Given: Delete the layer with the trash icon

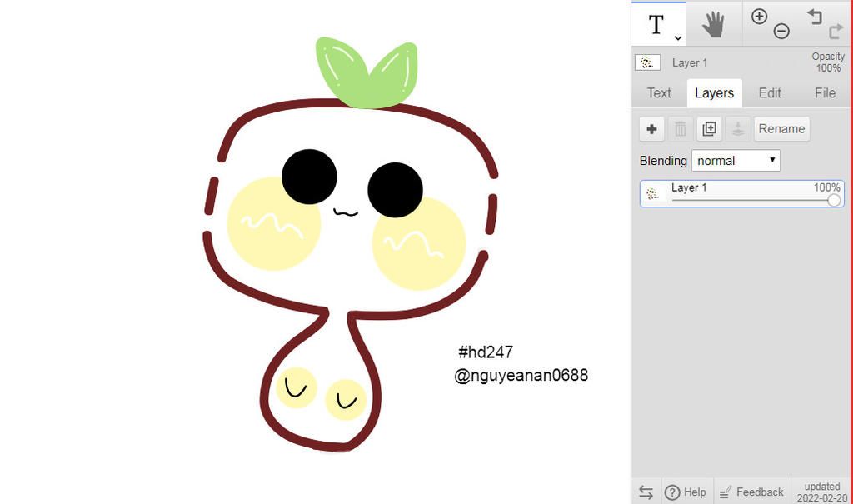Looking at the screenshot, I should coord(681,129).
